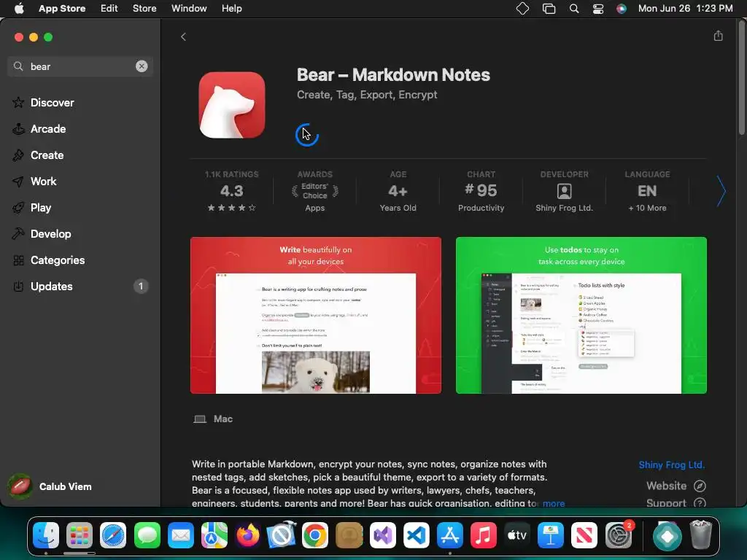747x560 pixels.
Task: Open the blue Shiny Frog Ltd. developer link
Action: (671, 464)
